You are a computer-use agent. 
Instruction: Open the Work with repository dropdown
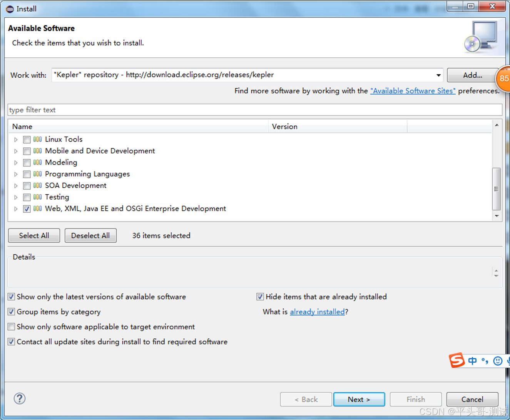pyautogui.click(x=438, y=75)
